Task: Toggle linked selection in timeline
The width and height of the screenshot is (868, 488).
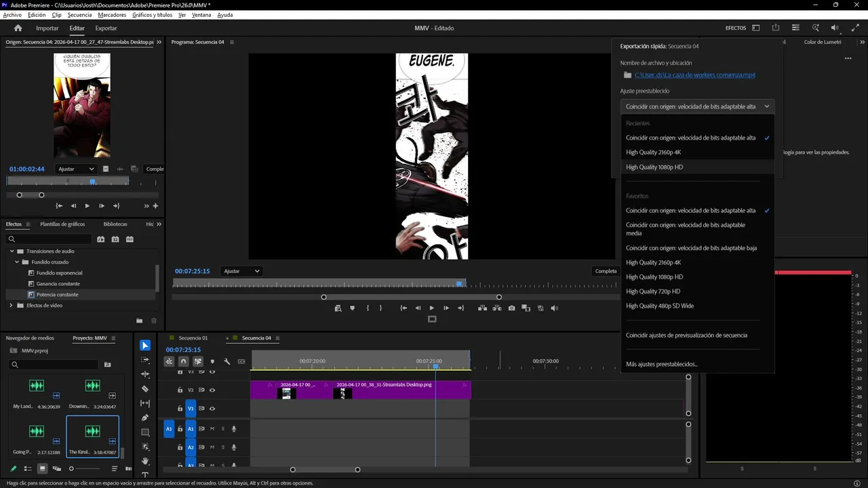Action: pyautogui.click(x=197, y=361)
